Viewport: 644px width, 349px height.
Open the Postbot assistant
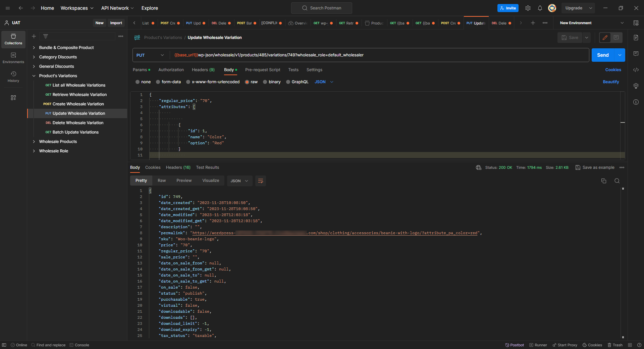coord(515,345)
